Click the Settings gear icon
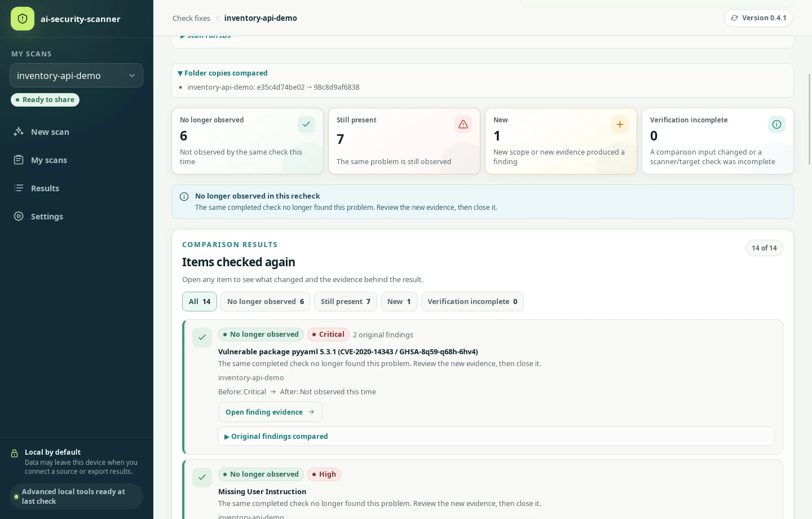 click(19, 216)
